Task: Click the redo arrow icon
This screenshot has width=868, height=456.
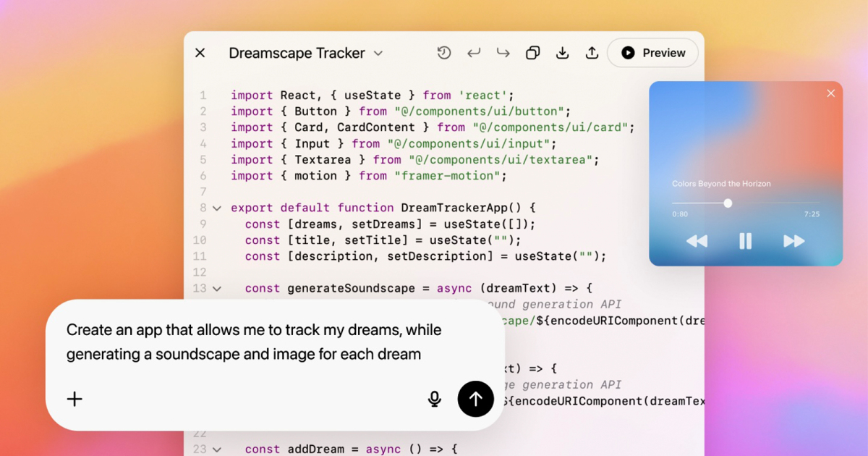Action: pos(503,53)
